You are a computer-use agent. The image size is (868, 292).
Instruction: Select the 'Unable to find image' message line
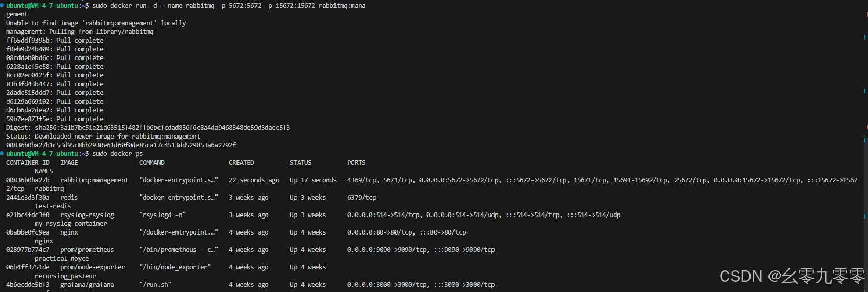coord(96,23)
